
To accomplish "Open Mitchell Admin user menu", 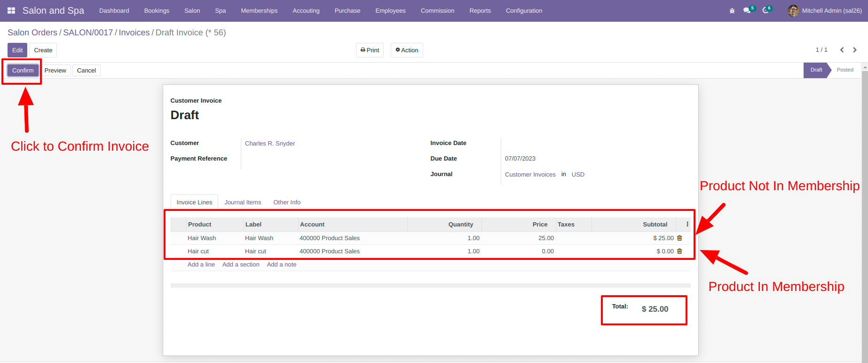I will tap(825, 10).
